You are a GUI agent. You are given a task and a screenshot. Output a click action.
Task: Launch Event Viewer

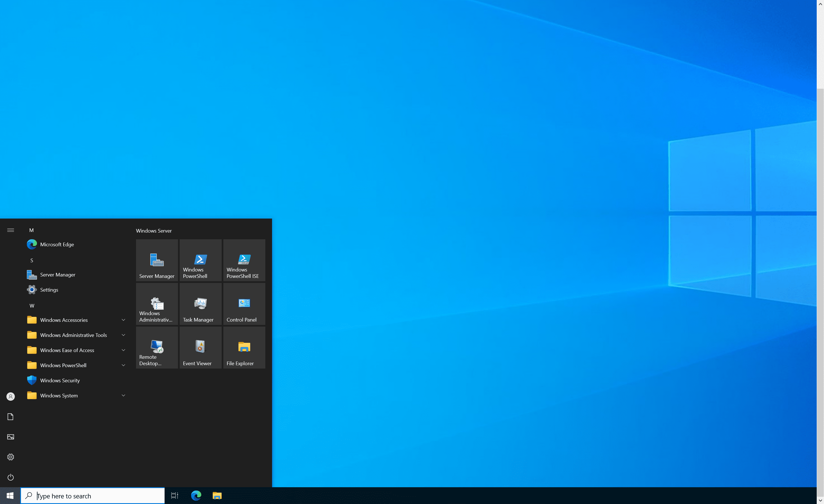(200, 347)
